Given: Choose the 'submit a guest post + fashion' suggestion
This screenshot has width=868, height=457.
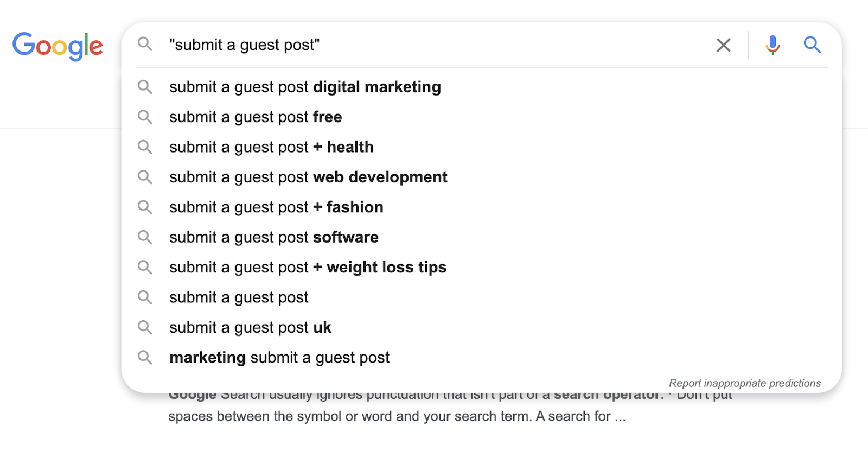Looking at the screenshot, I should pyautogui.click(x=276, y=207).
